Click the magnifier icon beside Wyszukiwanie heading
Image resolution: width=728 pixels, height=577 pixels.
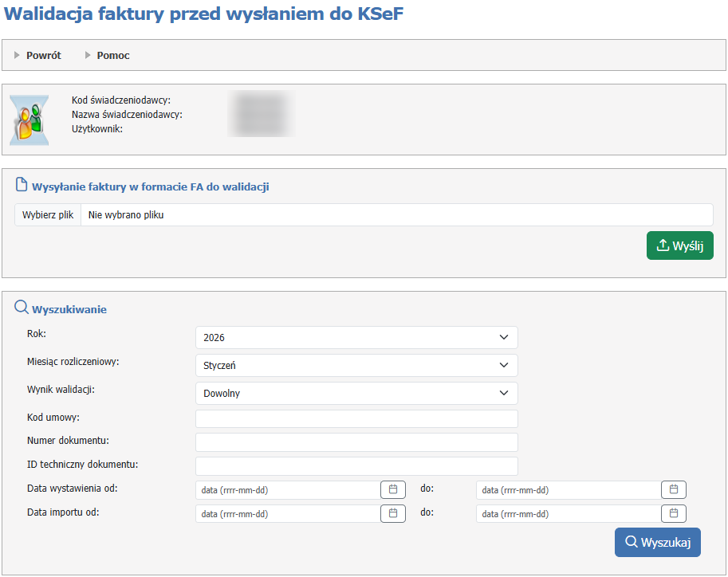[x=22, y=308]
